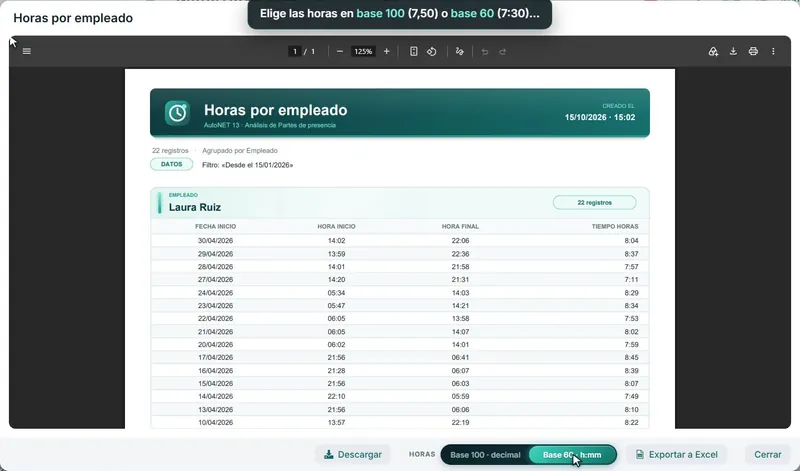Click the end time 14:03
The width and height of the screenshot is (800, 471).
pos(460,293)
